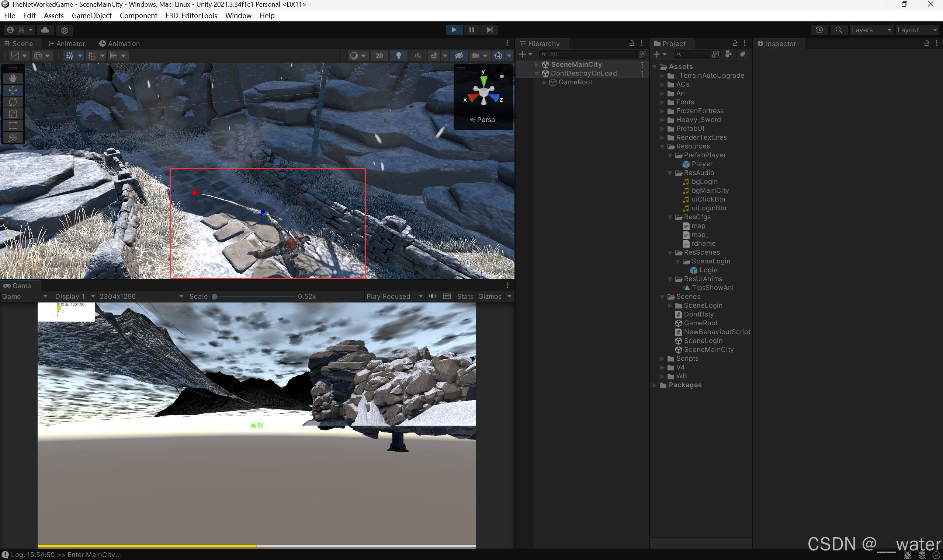943x560 pixels.
Task: Adjust the Game view Scale slider
Action: tap(215, 297)
